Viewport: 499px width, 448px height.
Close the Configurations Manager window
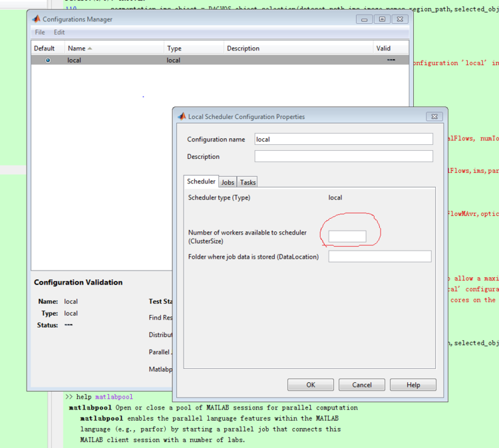point(400,19)
